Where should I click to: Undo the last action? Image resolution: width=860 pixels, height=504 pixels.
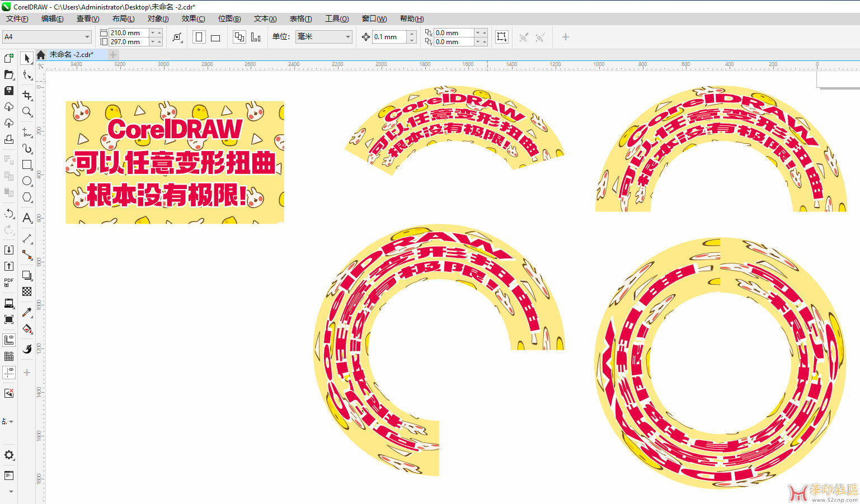coord(9,214)
